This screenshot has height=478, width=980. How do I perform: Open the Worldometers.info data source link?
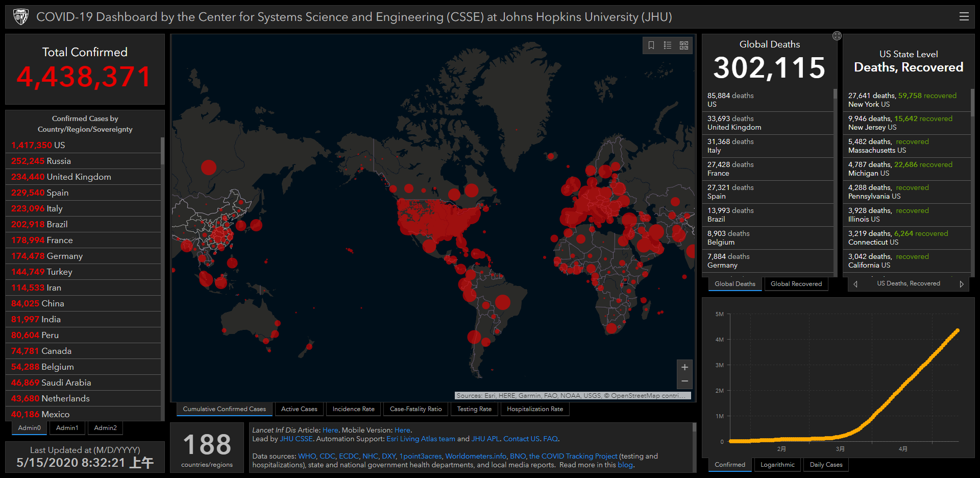click(x=476, y=456)
